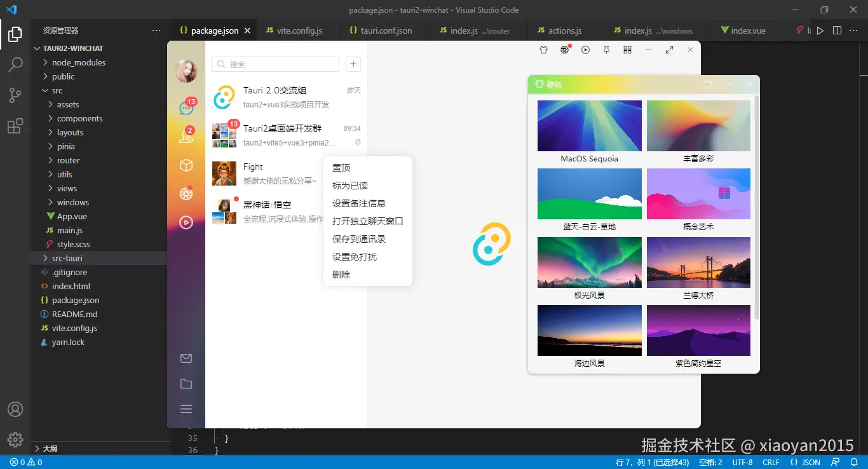The width and height of the screenshot is (868, 469).
Task: Expand the 大纲 outline section
Action: (51, 448)
